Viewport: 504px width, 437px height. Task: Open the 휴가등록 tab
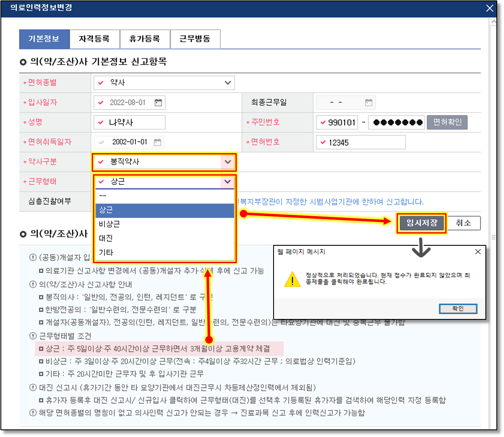[x=145, y=39]
